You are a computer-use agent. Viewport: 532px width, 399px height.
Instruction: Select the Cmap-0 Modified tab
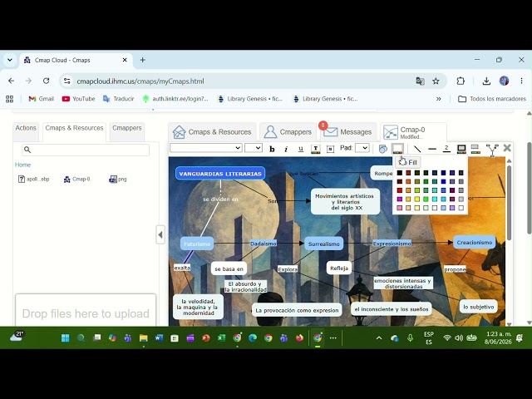coord(413,132)
